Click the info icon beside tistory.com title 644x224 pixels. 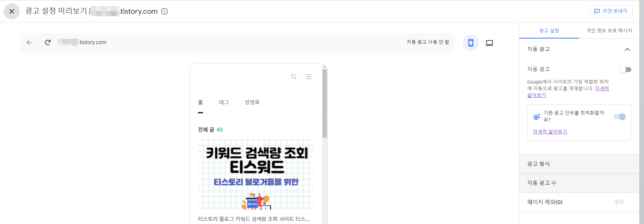[x=164, y=11]
